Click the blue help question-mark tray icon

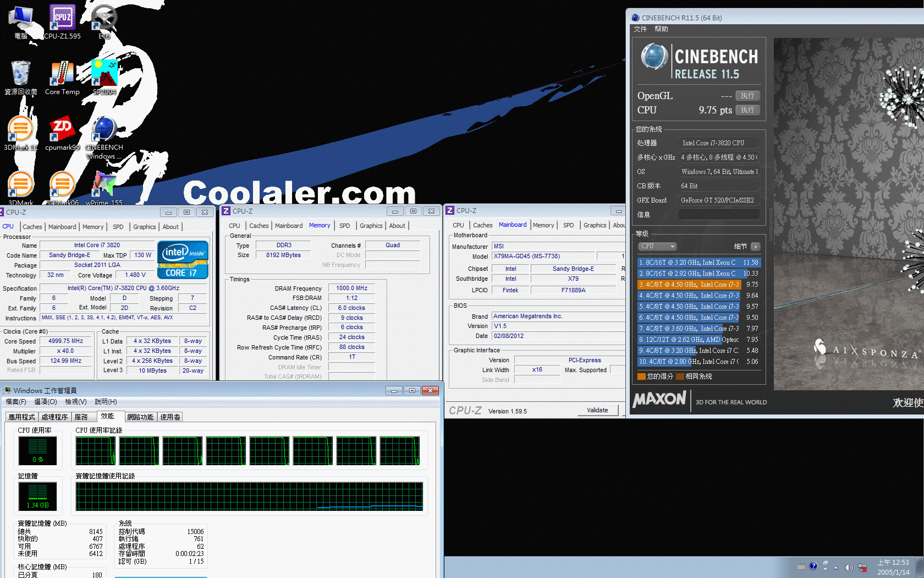(x=813, y=566)
